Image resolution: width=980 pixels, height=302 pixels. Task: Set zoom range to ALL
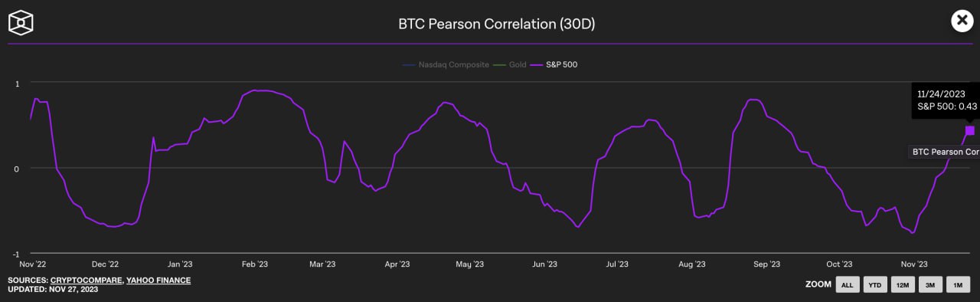[847, 284]
